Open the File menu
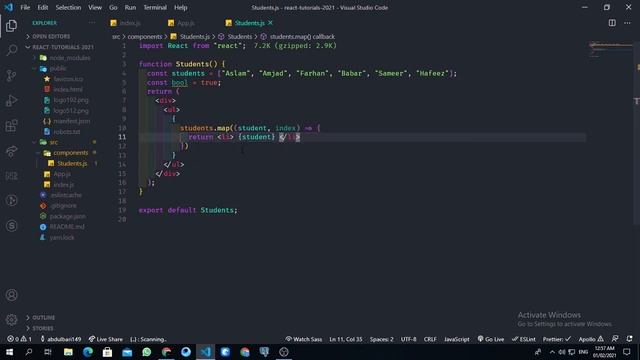Image resolution: width=640 pixels, height=360 pixels. tap(25, 7)
